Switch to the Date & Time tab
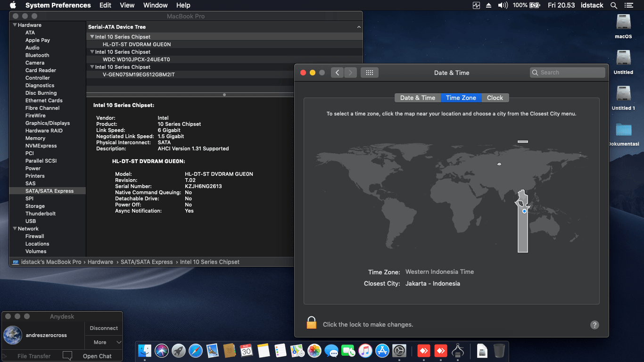This screenshot has height=362, width=644. coord(418,98)
